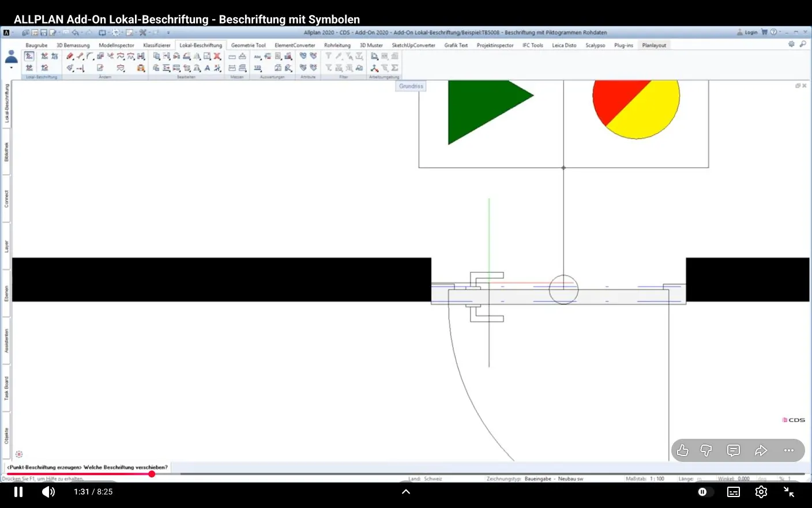The height and width of the screenshot is (508, 812).
Task: Expand the upward chevron in player bar
Action: click(406, 492)
